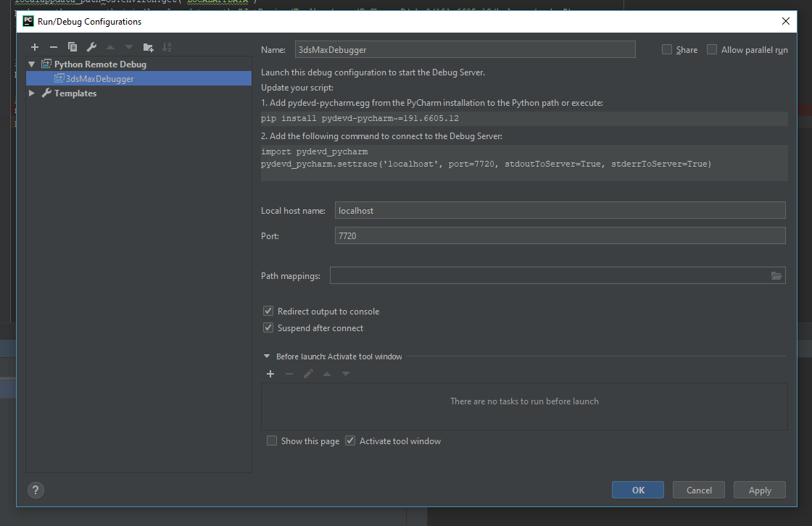Toggle Suspend after connect checkbox
This screenshot has height=526, width=812.
(268, 327)
